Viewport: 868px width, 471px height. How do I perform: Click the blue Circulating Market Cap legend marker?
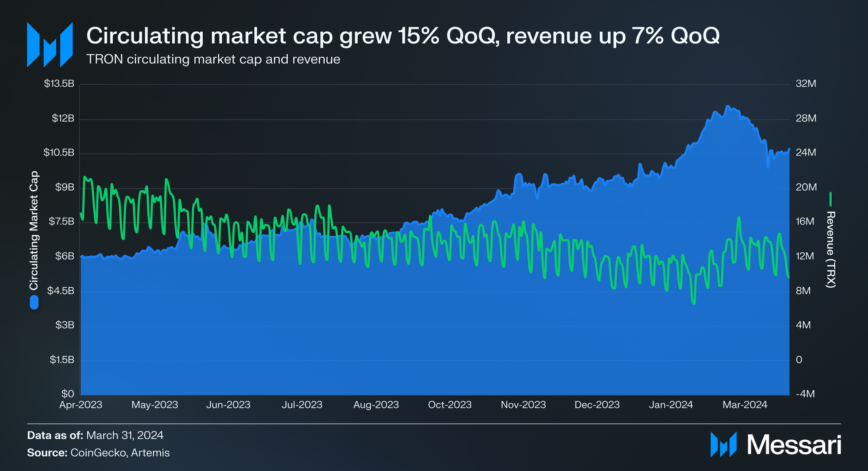pyautogui.click(x=34, y=303)
